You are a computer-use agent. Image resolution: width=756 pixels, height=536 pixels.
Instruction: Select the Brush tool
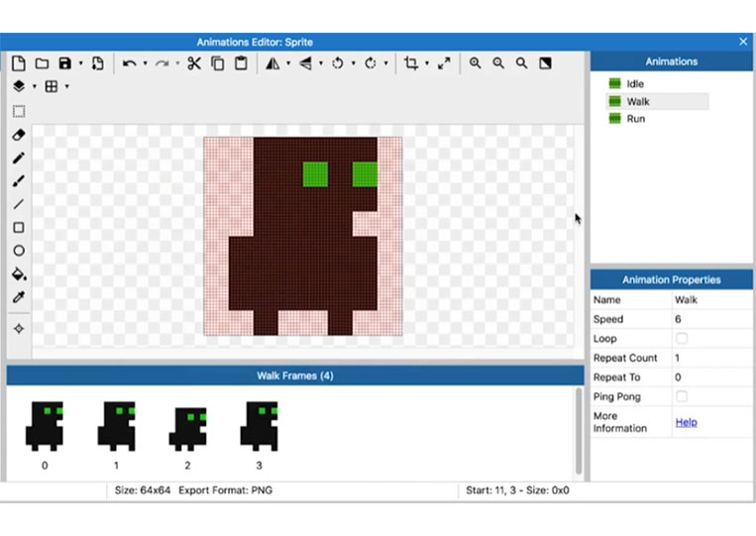[x=19, y=180]
